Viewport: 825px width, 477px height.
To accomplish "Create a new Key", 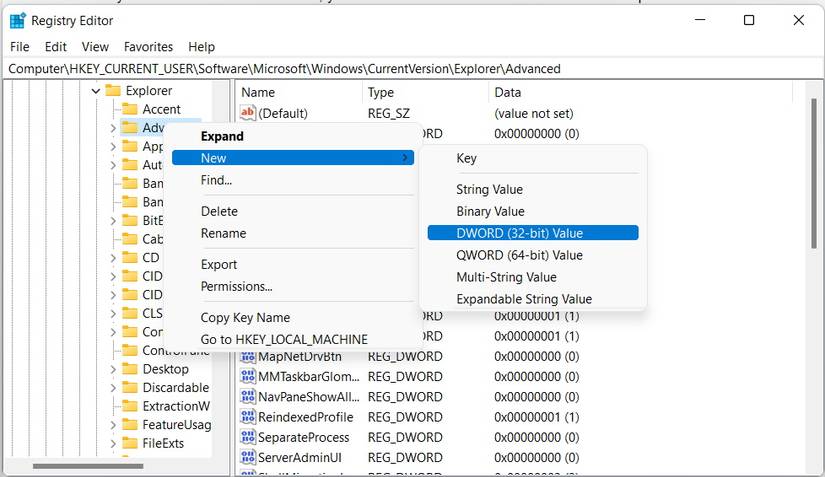I will tap(533, 158).
